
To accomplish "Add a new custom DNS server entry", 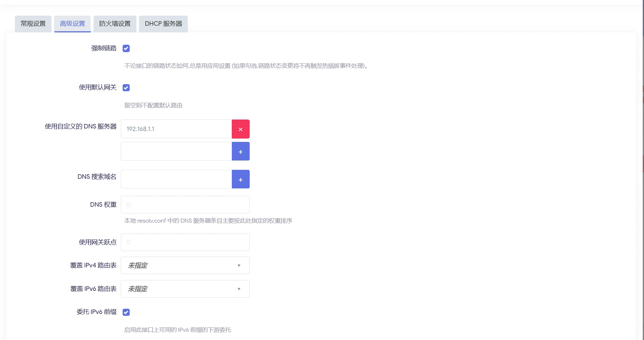I will 241,151.
